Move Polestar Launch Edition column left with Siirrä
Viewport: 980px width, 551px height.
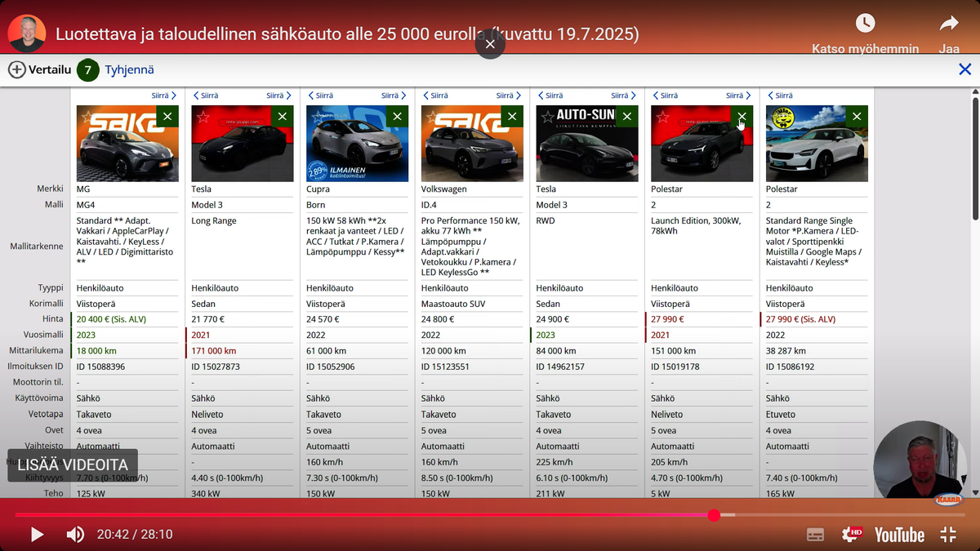[x=665, y=96]
